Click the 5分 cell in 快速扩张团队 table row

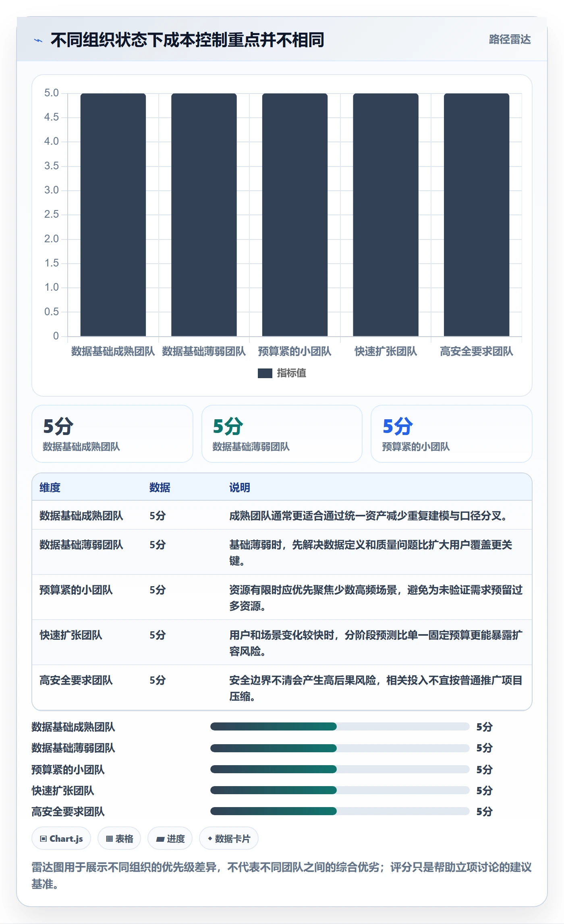pyautogui.click(x=158, y=635)
